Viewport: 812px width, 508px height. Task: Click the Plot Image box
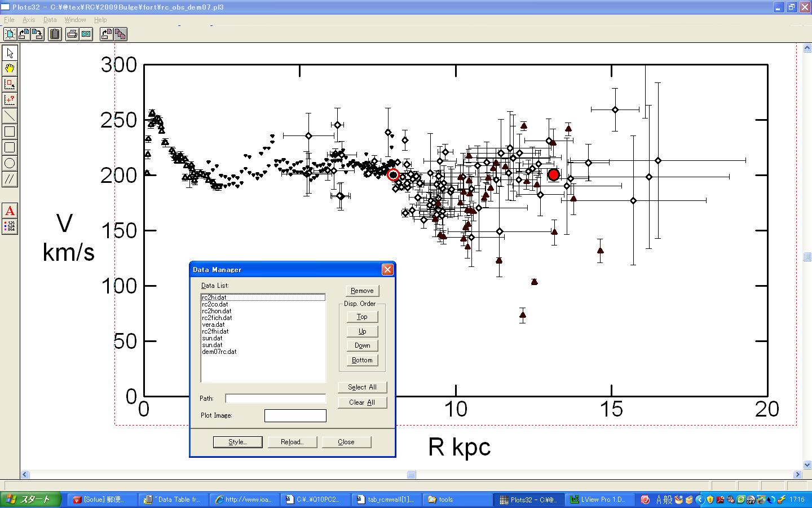coord(295,415)
